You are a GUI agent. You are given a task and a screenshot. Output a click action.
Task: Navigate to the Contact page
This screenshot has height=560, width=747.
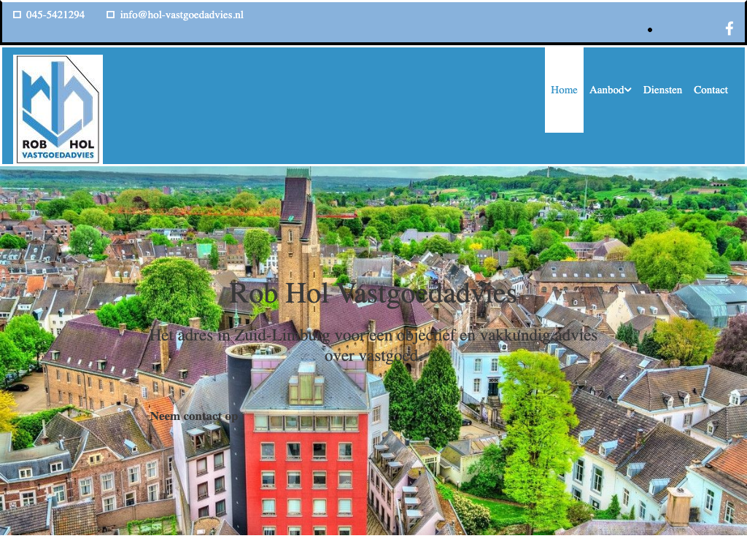711,90
